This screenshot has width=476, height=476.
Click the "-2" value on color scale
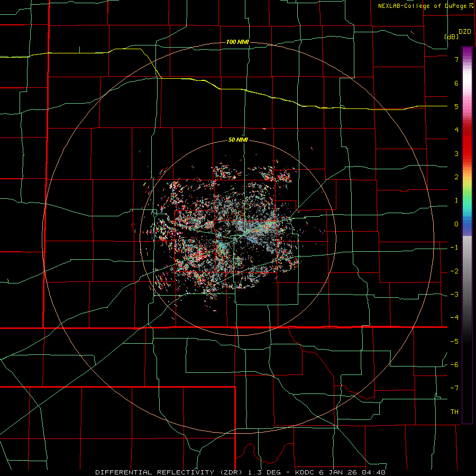[454, 271]
